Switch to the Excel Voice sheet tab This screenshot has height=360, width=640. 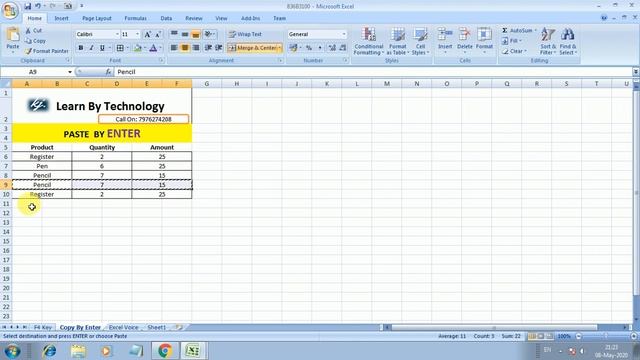[x=123, y=327]
